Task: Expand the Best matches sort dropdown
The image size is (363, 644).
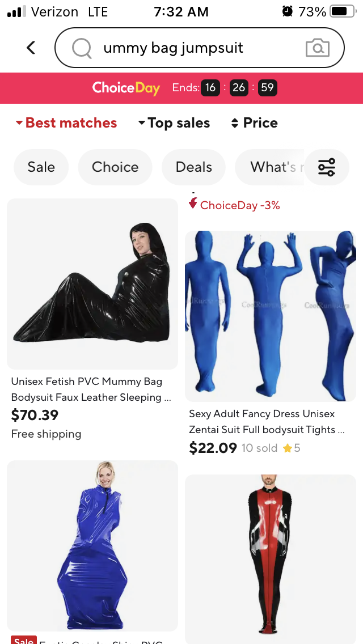Action: 66,123
